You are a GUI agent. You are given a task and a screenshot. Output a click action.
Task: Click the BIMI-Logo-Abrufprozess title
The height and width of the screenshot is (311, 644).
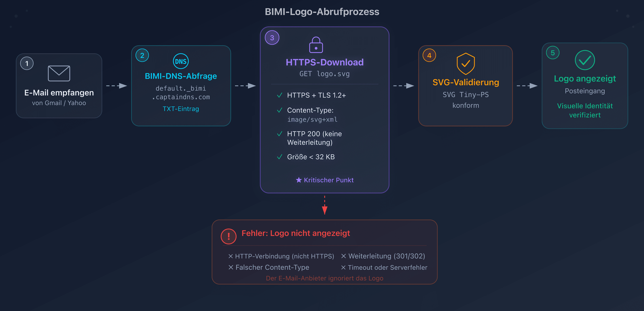pos(322,12)
